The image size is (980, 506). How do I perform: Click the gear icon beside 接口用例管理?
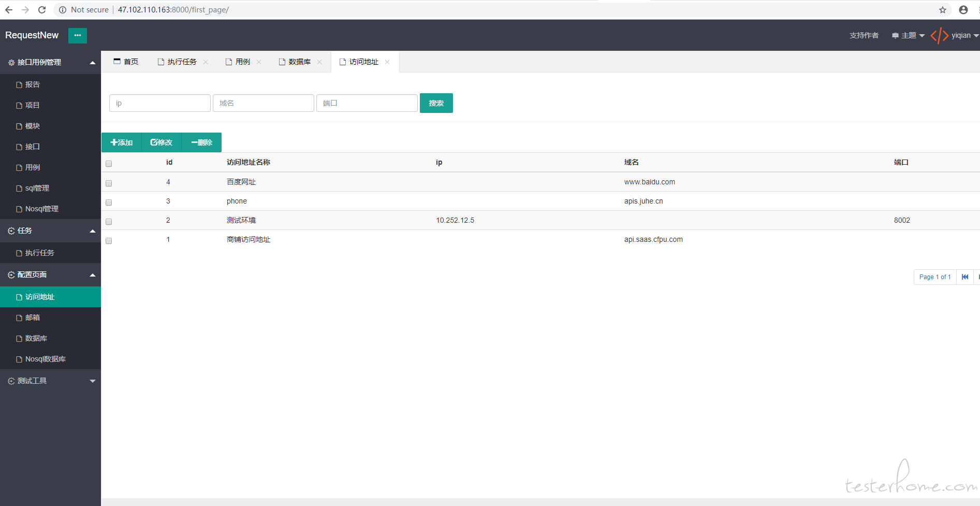click(x=11, y=63)
